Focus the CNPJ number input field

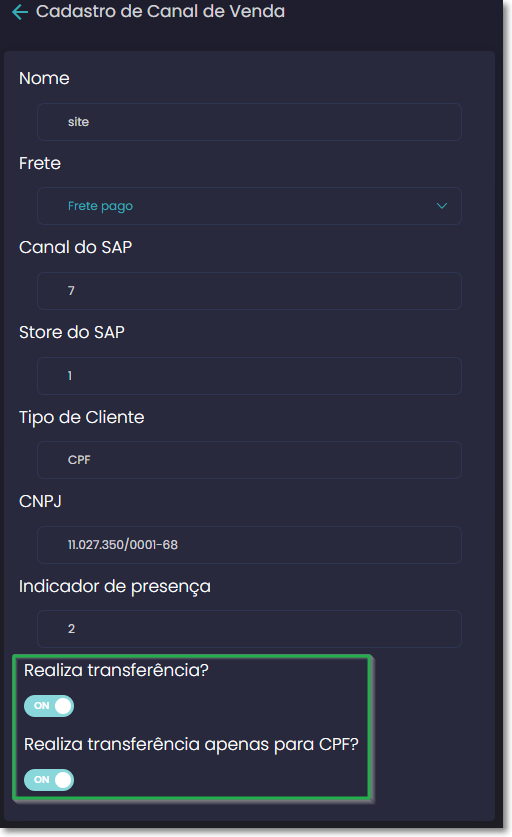pyautogui.click(x=249, y=545)
